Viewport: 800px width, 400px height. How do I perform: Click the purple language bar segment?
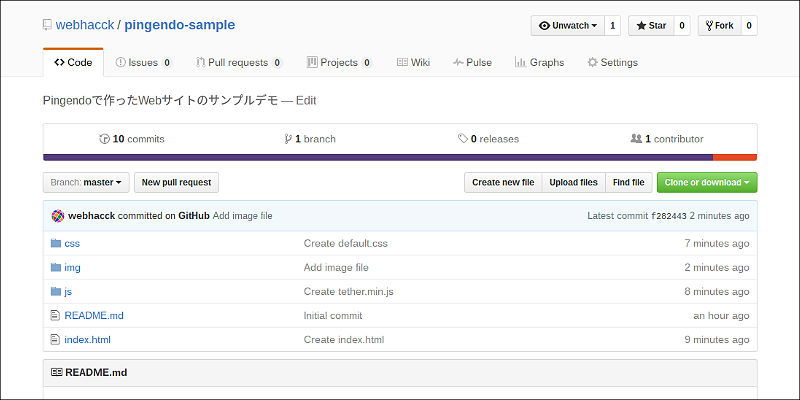coord(378,157)
